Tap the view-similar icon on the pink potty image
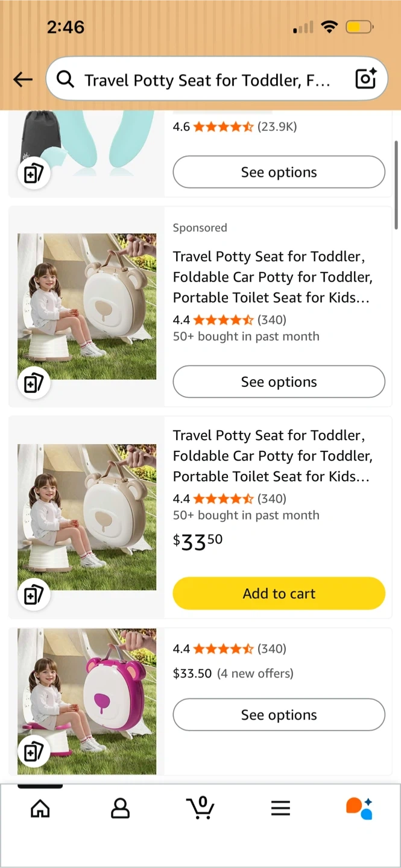This screenshot has width=401, height=868. coord(33,751)
